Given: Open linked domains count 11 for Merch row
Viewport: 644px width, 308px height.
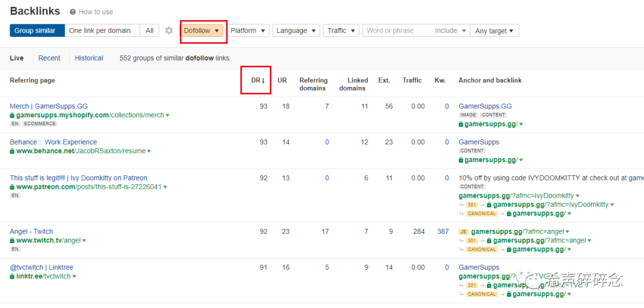Looking at the screenshot, I should 365,106.
